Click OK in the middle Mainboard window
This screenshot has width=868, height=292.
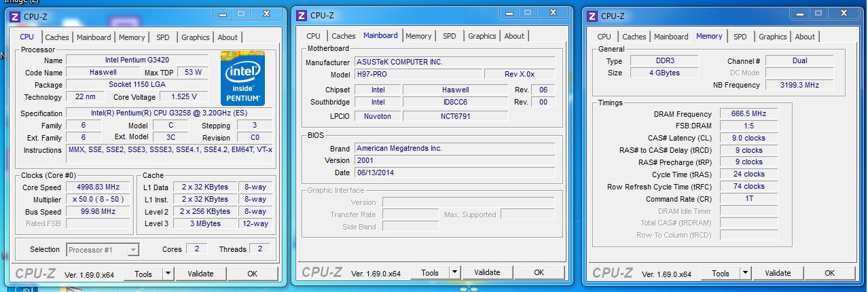[x=539, y=272]
